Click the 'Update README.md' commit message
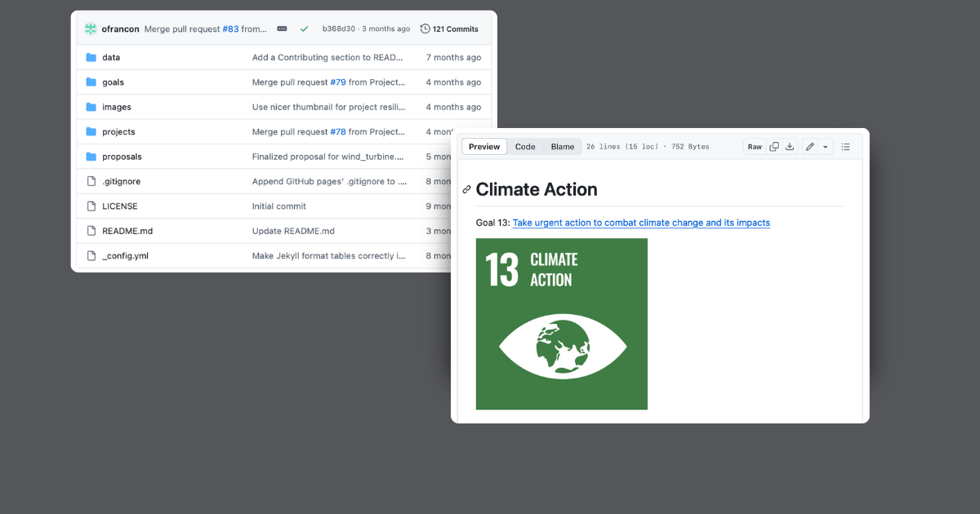The height and width of the screenshot is (514, 980). click(x=293, y=231)
